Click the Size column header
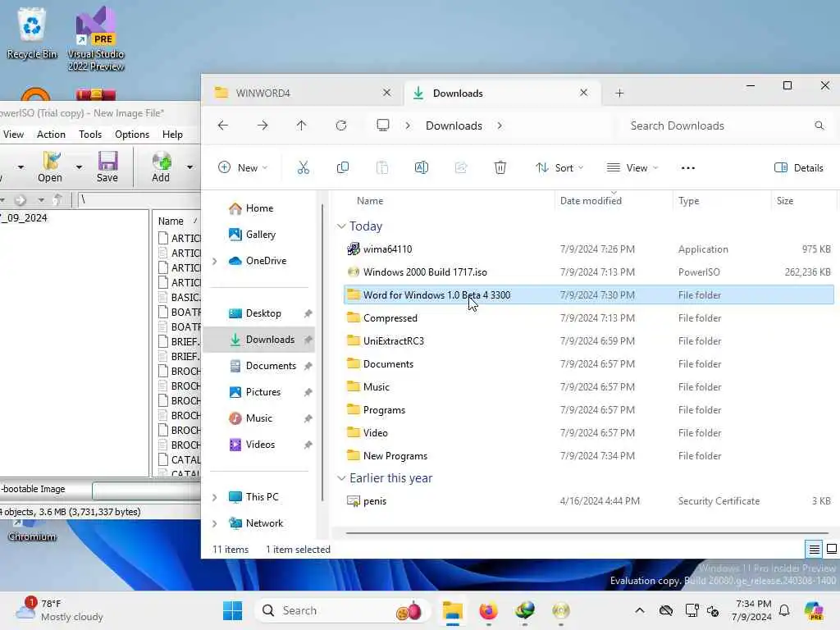840x630 pixels. coord(804,201)
